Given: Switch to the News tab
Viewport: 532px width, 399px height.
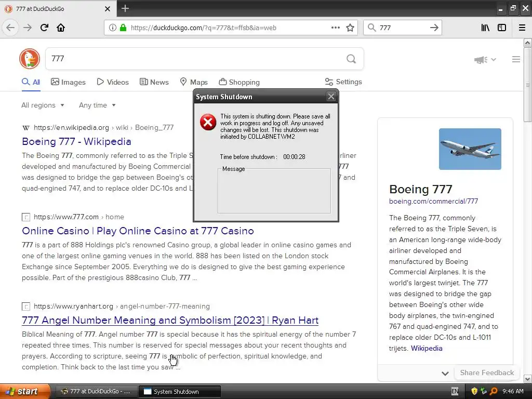Looking at the screenshot, I should click(x=154, y=82).
